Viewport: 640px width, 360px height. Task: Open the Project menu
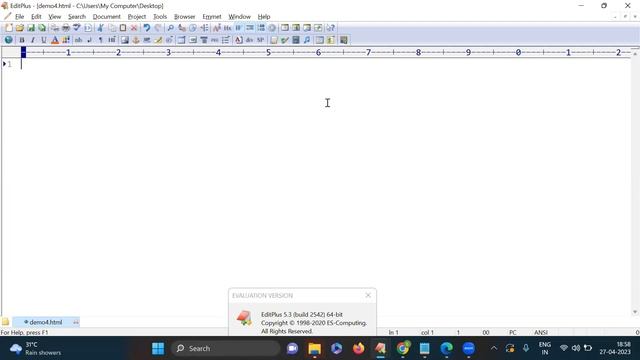point(137,17)
